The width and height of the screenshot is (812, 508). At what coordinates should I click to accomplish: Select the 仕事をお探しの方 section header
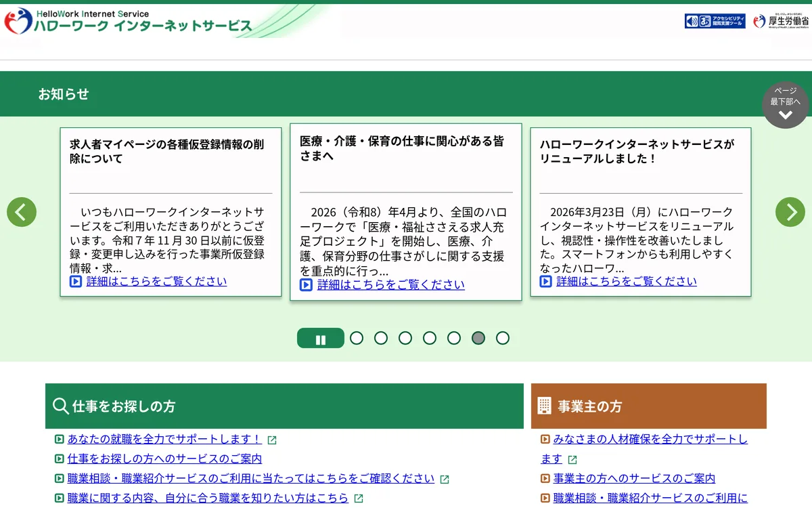(284, 406)
